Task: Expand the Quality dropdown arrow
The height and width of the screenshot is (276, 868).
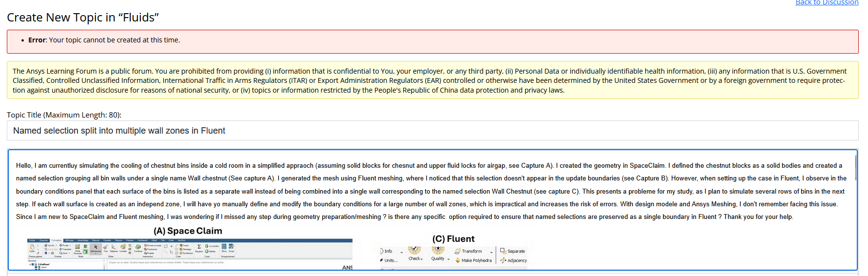Action: pos(448,259)
